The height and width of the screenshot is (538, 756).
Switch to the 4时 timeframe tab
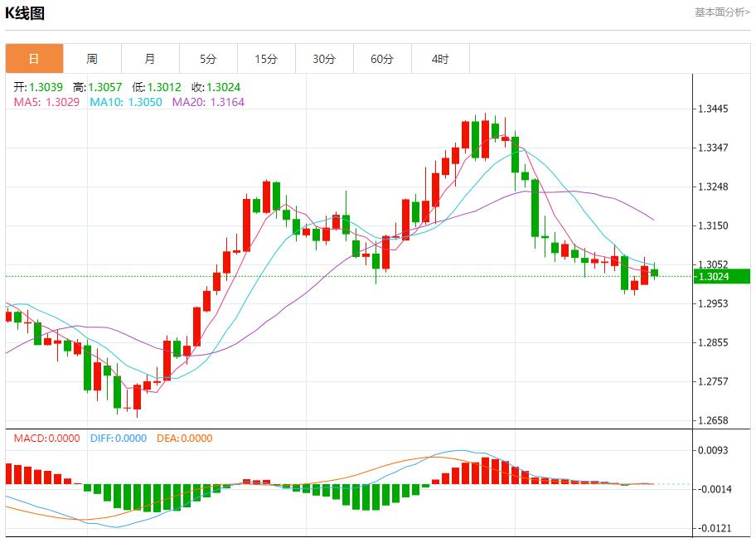click(x=440, y=59)
